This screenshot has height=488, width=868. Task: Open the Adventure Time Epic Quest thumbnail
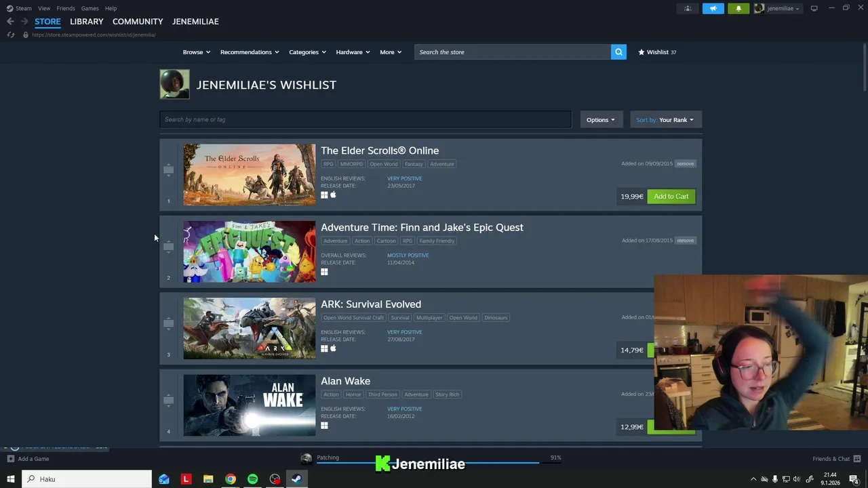(x=250, y=251)
